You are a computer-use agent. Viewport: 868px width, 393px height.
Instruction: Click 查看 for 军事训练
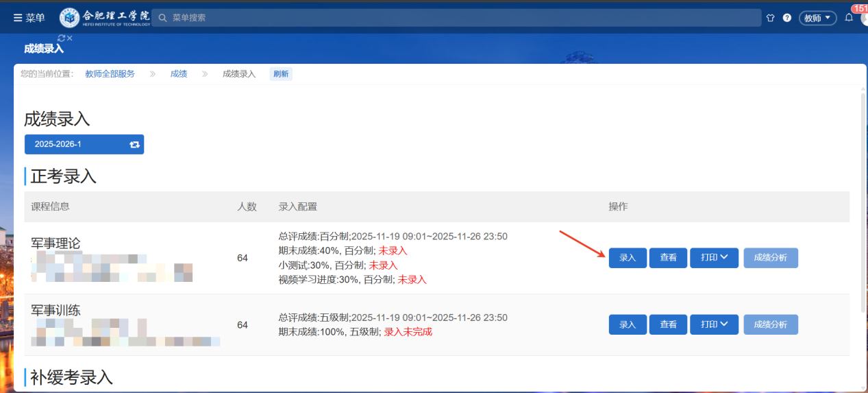668,324
